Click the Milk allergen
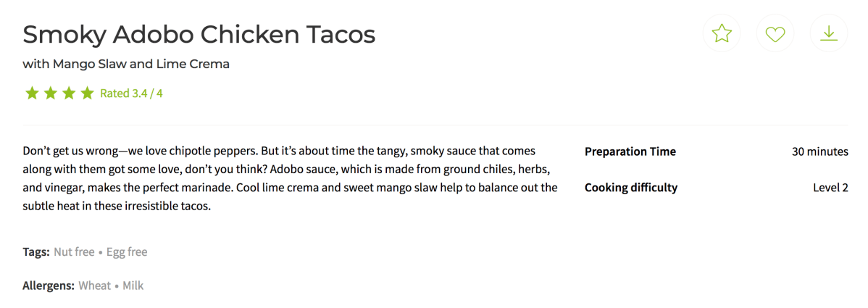The height and width of the screenshot is (308, 868). 133,286
